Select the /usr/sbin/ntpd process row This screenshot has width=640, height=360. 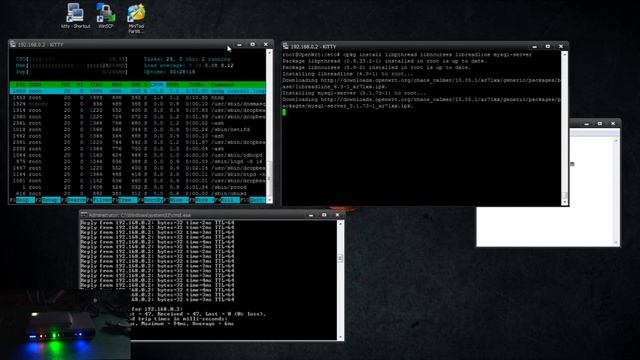[x=138, y=174]
